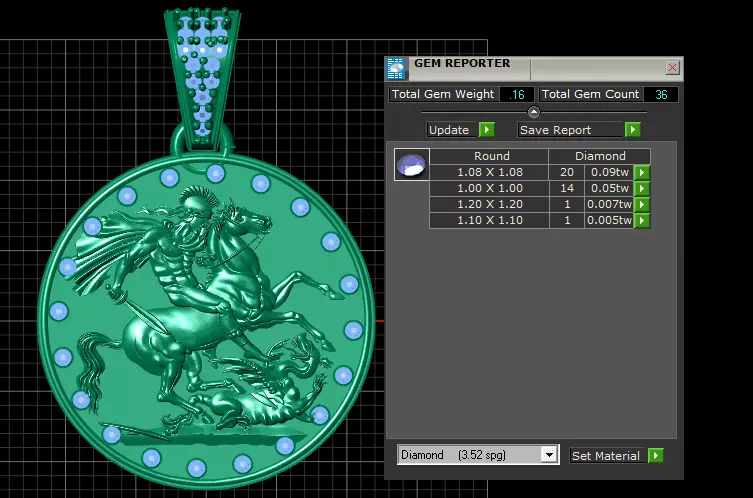Close the Gem Reporter panel
This screenshot has width=753, height=498.
(x=672, y=68)
